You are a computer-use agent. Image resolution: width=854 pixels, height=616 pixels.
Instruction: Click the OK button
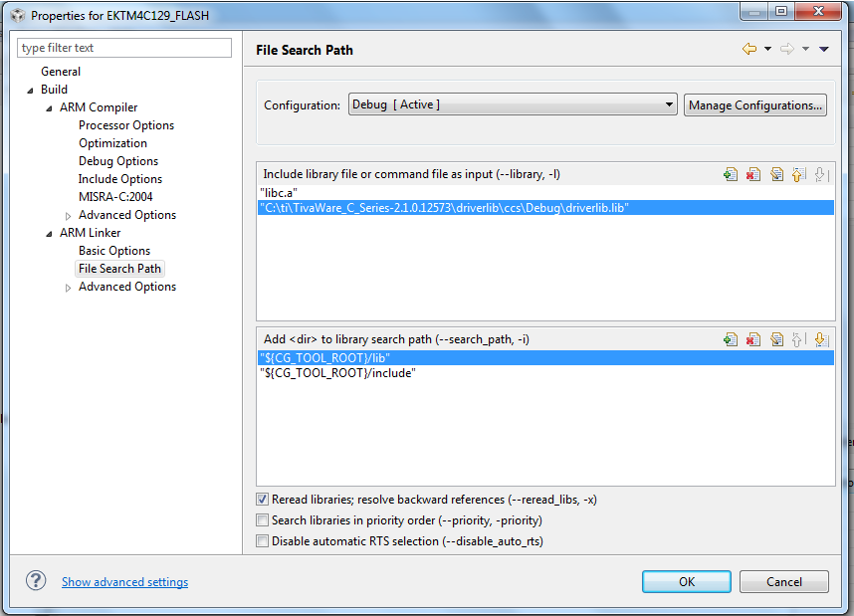pyautogui.click(x=686, y=582)
